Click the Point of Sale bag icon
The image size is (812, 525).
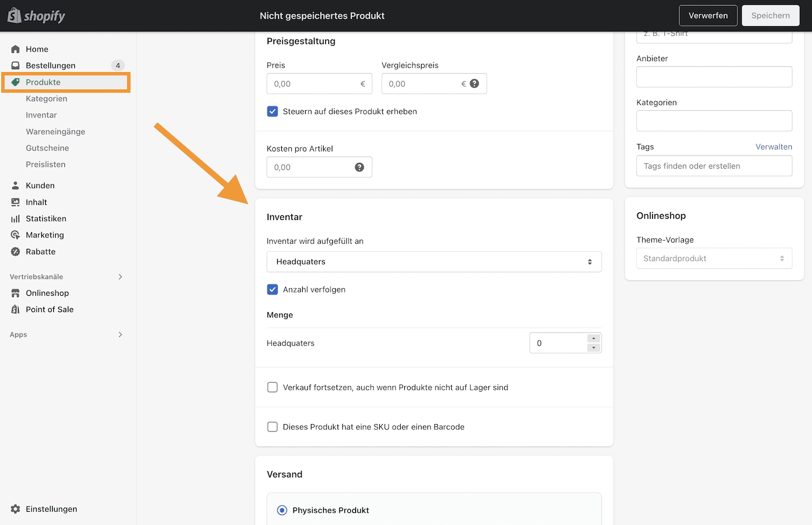(16, 310)
